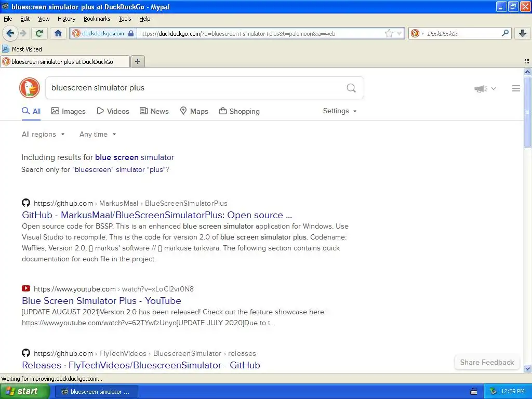Open the Tools menu
This screenshot has height=399, width=532.
(125, 19)
